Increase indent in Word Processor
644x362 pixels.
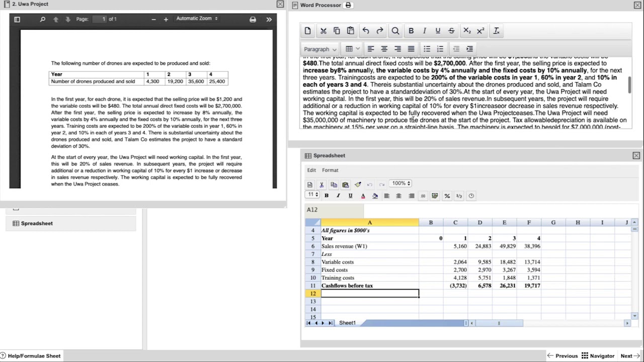click(x=469, y=49)
